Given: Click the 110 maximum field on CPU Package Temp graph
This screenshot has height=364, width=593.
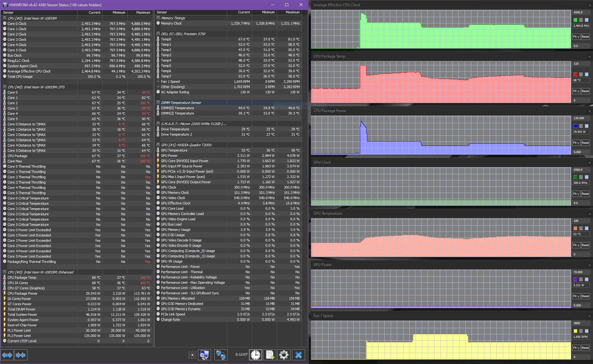Looking at the screenshot, I should [x=581, y=64].
